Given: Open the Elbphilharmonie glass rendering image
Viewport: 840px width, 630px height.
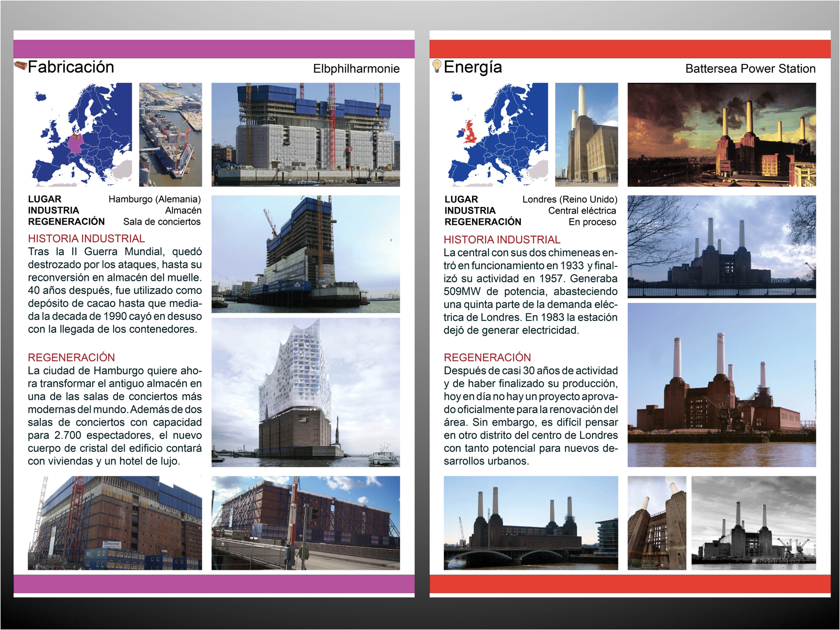Looking at the screenshot, I should tap(305, 392).
